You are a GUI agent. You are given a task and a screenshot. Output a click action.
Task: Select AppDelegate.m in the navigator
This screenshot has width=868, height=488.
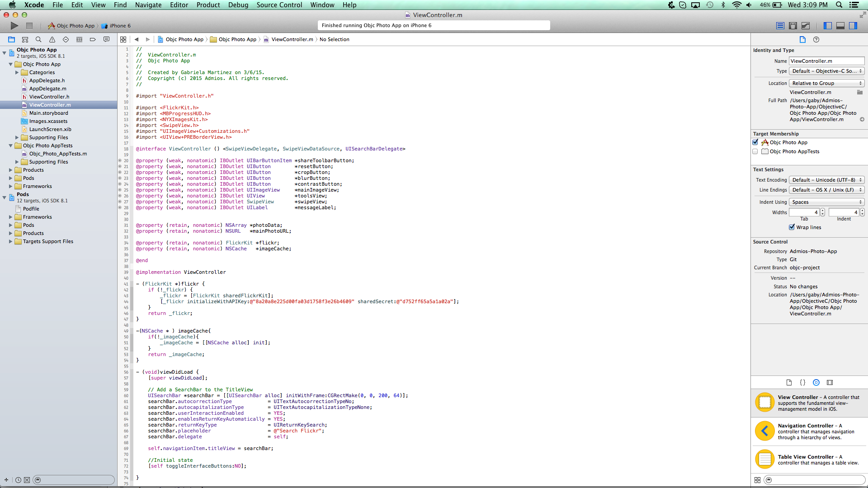point(47,89)
